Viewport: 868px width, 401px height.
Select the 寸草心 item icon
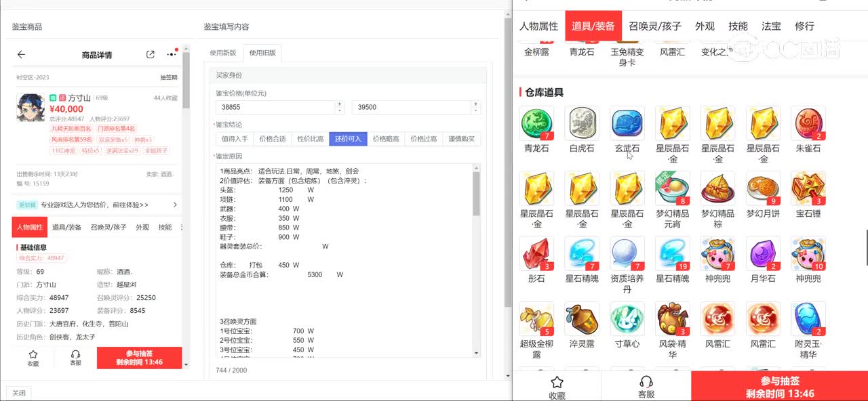point(627,319)
